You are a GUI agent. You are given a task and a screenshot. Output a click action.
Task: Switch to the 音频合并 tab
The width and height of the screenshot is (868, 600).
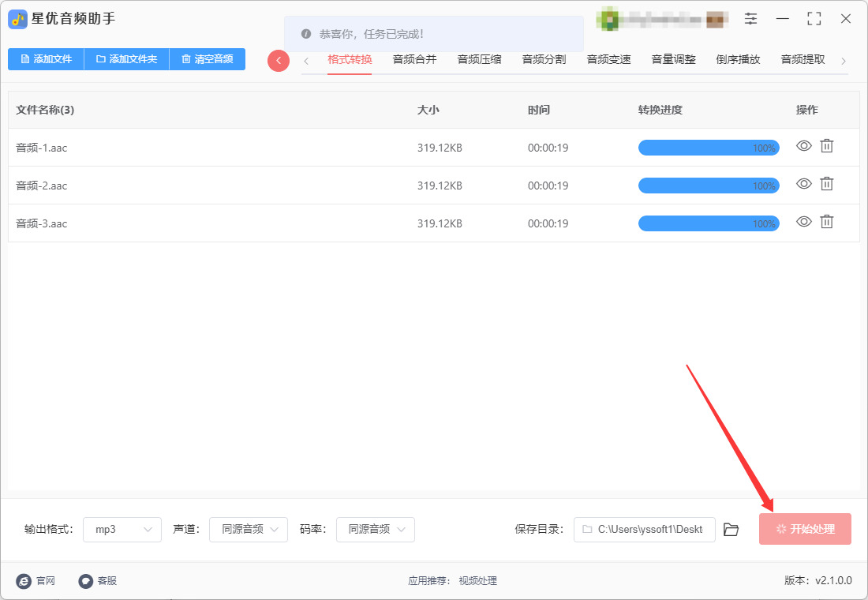(x=414, y=59)
